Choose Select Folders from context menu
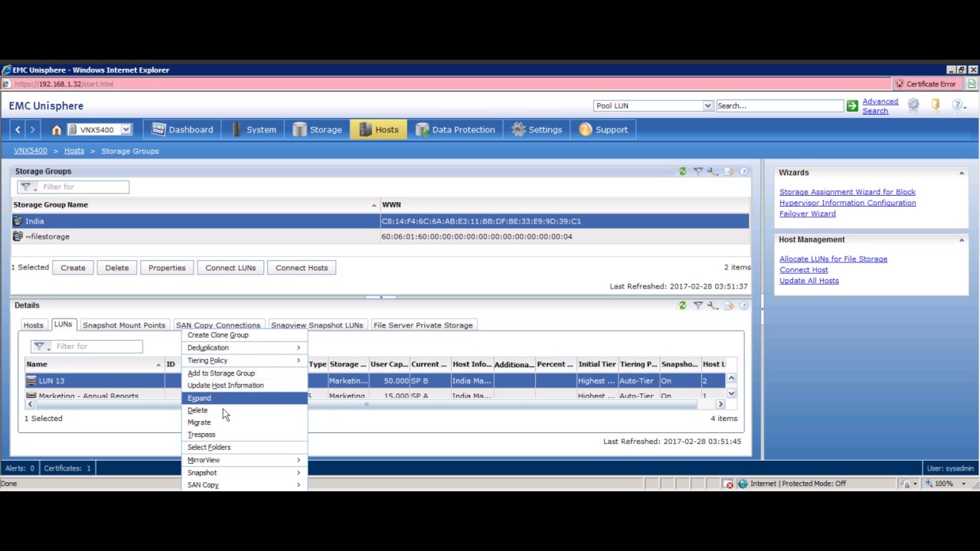This screenshot has height=551, width=980. pyautogui.click(x=243, y=448)
